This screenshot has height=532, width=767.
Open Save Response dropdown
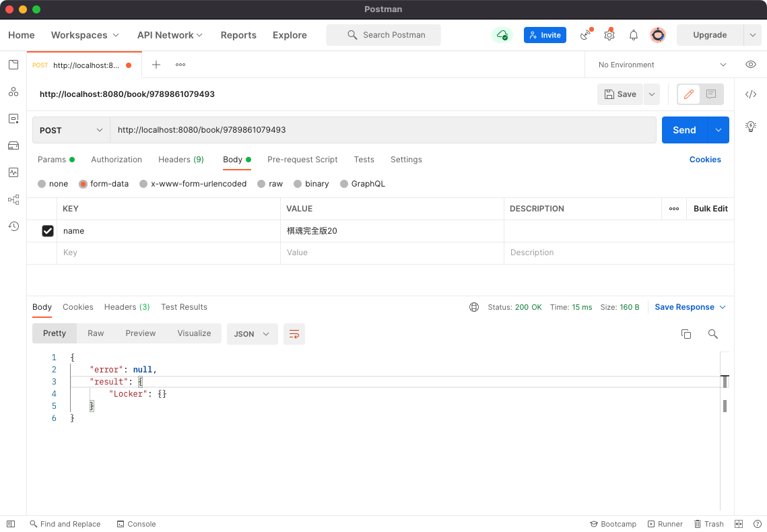(x=690, y=307)
